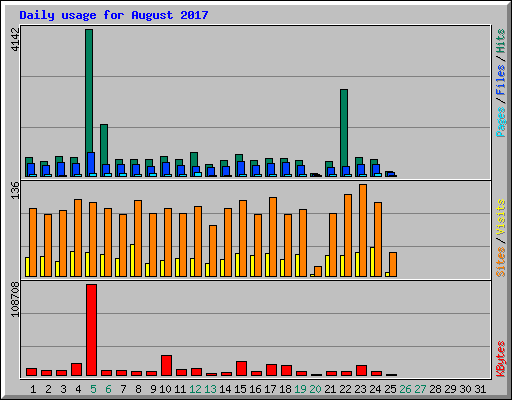Click day 14 on the x-axis
Screen dimensions: 512x400
click(225, 389)
